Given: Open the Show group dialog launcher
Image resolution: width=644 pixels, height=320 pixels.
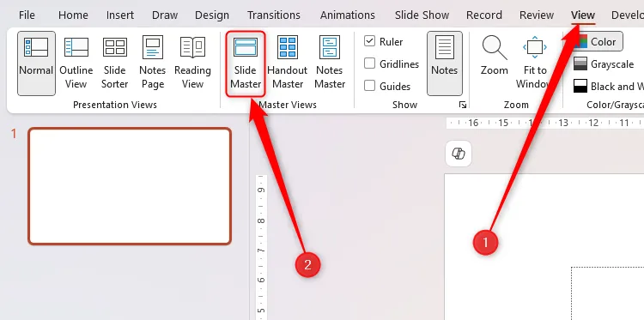Looking at the screenshot, I should point(463,105).
